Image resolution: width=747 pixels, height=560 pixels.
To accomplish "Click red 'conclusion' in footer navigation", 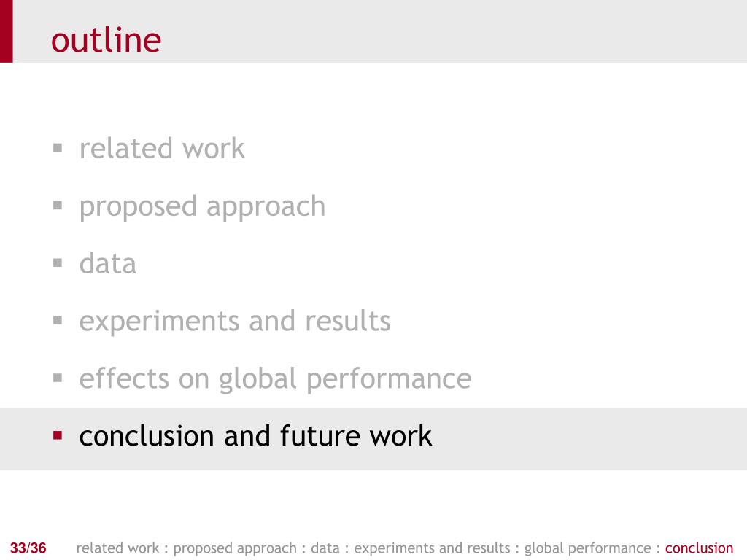I will coord(699,548).
